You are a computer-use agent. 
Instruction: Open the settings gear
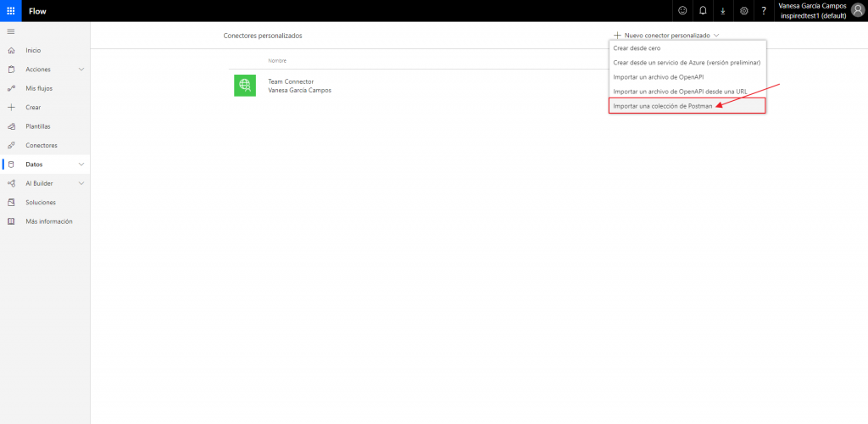743,11
